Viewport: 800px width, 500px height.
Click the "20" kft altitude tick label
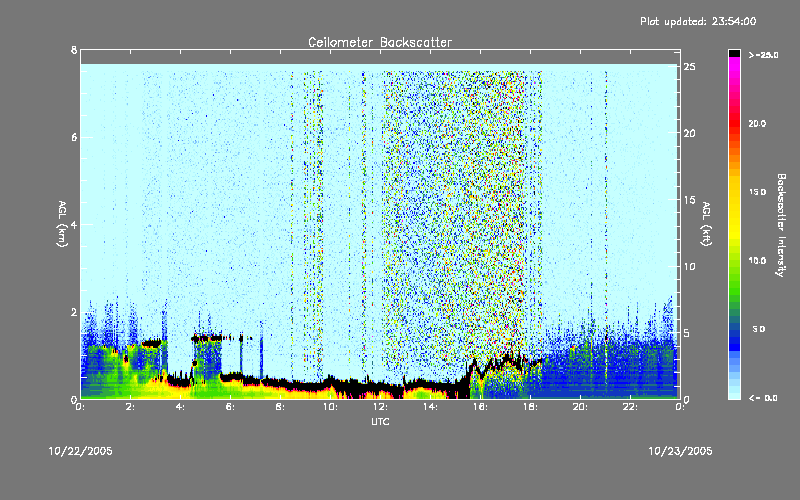pos(690,133)
